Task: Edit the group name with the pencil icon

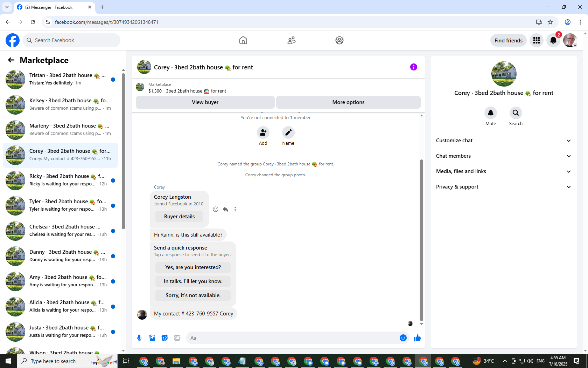Action: coord(288,132)
